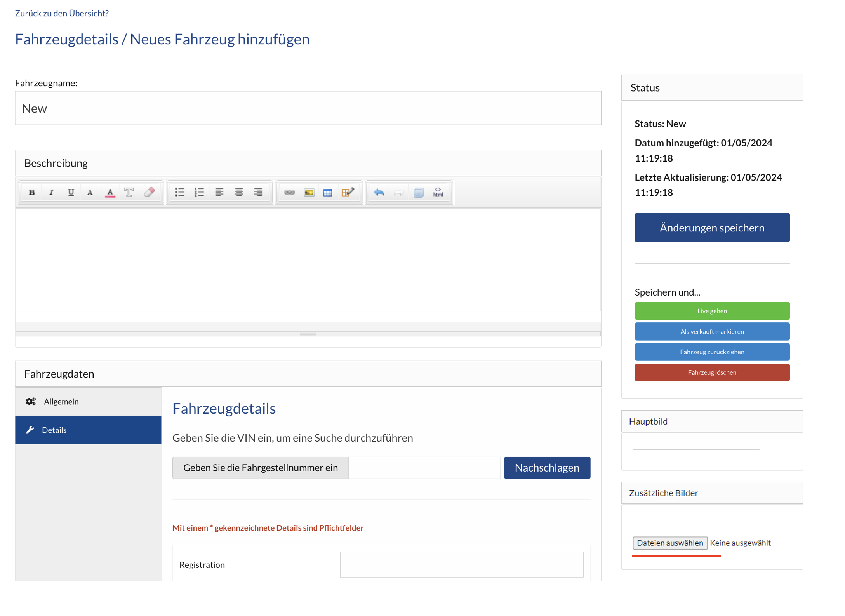Viewport: 845px width, 616px height.
Task: Toggle bold formatting in description editor
Action: point(32,192)
